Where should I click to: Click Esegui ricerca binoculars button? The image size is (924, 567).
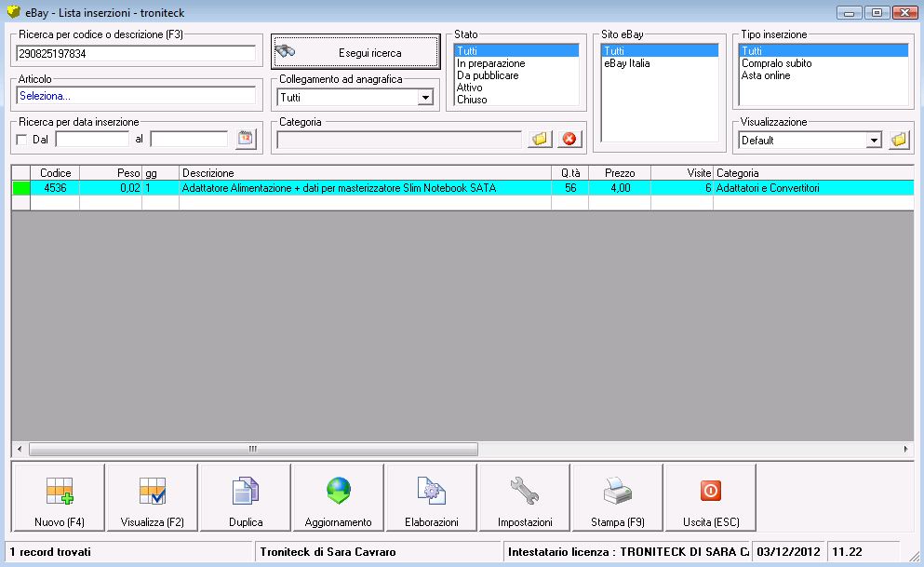(355, 52)
